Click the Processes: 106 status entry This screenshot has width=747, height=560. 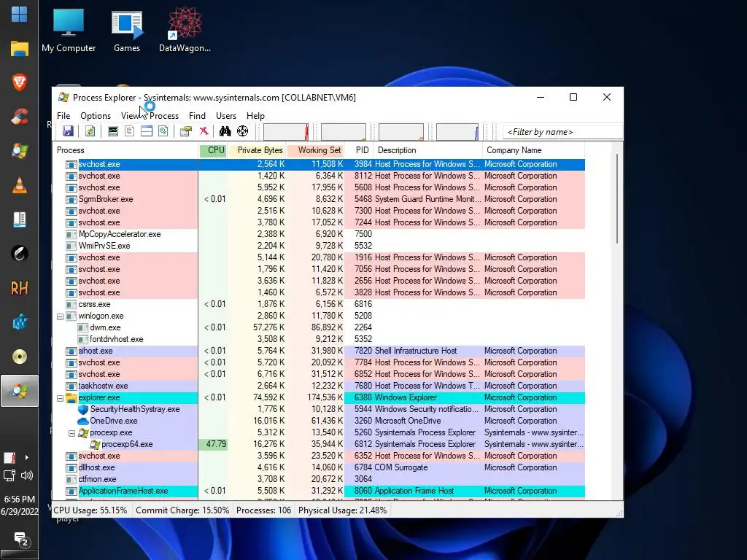[x=263, y=510]
